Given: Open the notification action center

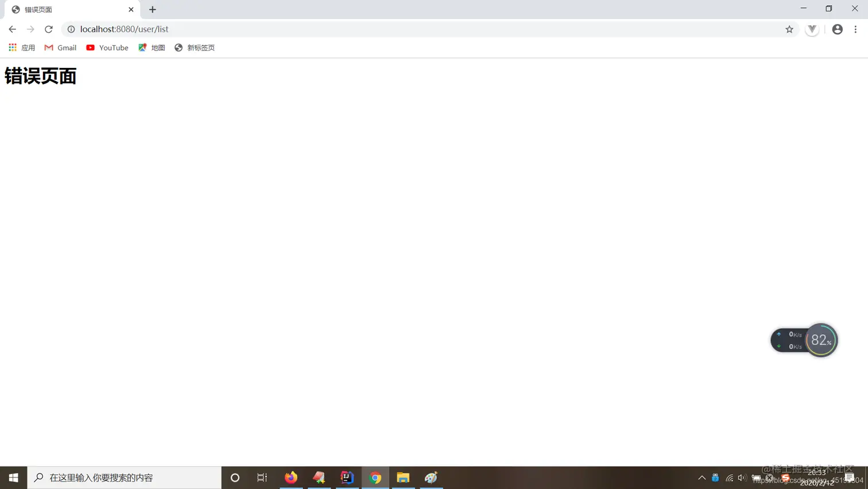Looking at the screenshot, I should point(850,478).
